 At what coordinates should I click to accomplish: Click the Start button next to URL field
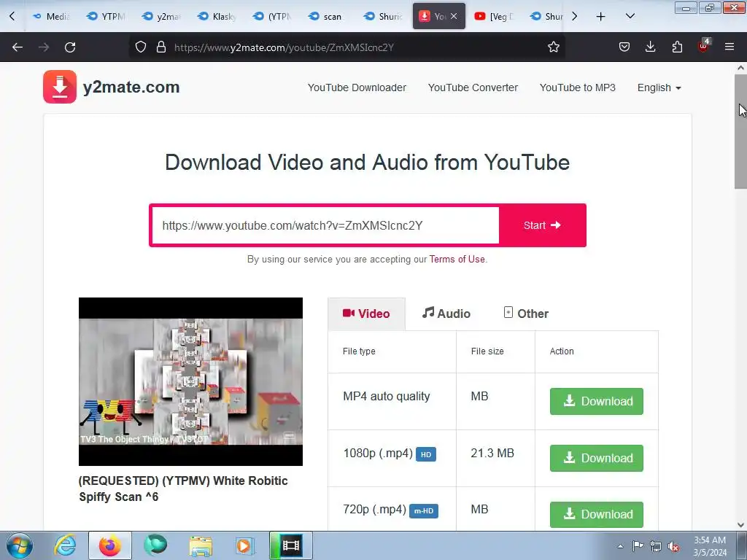click(542, 225)
